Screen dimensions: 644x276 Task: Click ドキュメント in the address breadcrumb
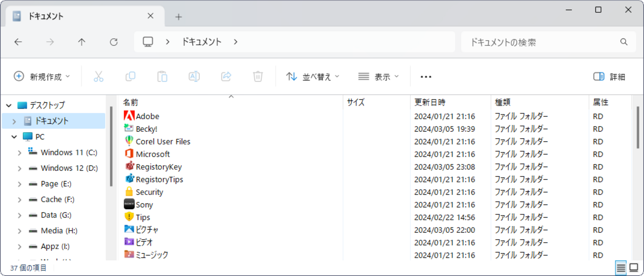click(202, 42)
